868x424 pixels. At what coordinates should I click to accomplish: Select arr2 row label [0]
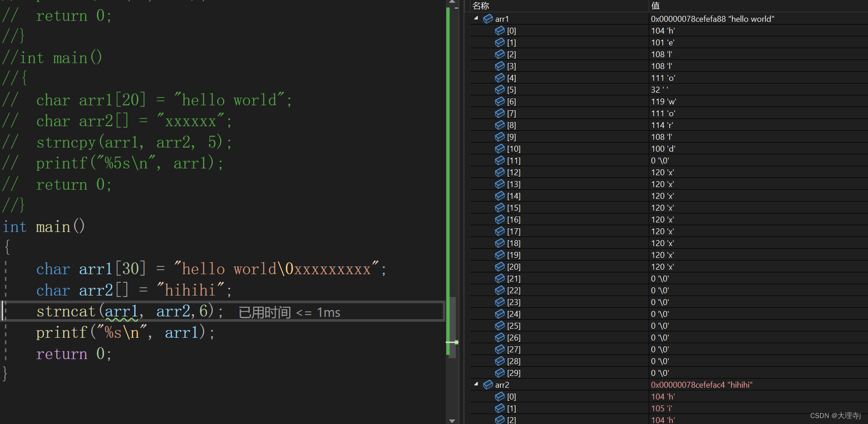pos(511,396)
